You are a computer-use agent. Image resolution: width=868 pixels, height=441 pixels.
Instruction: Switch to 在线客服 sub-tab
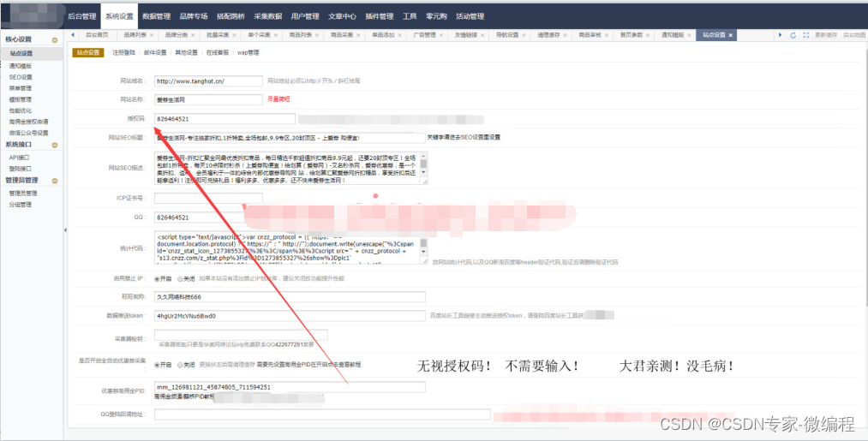[218, 52]
